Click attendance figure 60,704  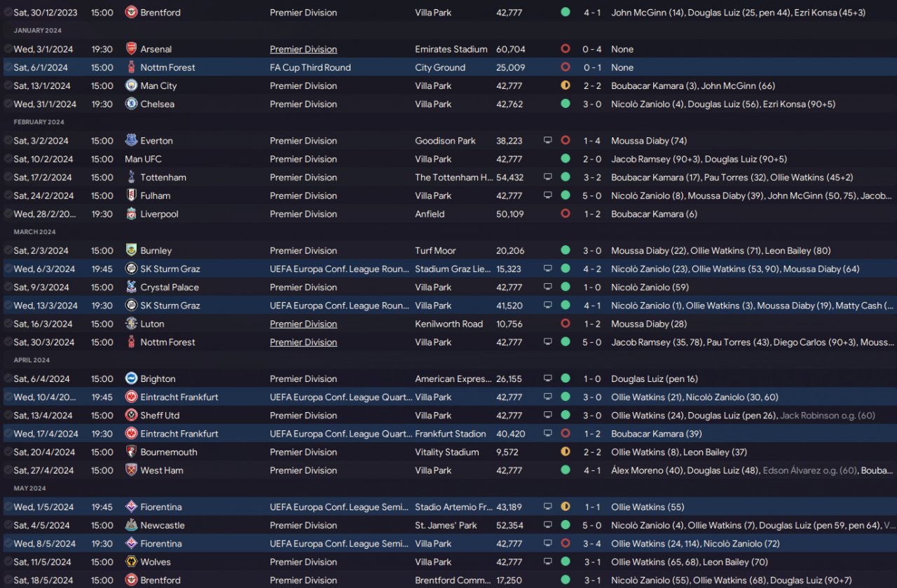(x=511, y=49)
